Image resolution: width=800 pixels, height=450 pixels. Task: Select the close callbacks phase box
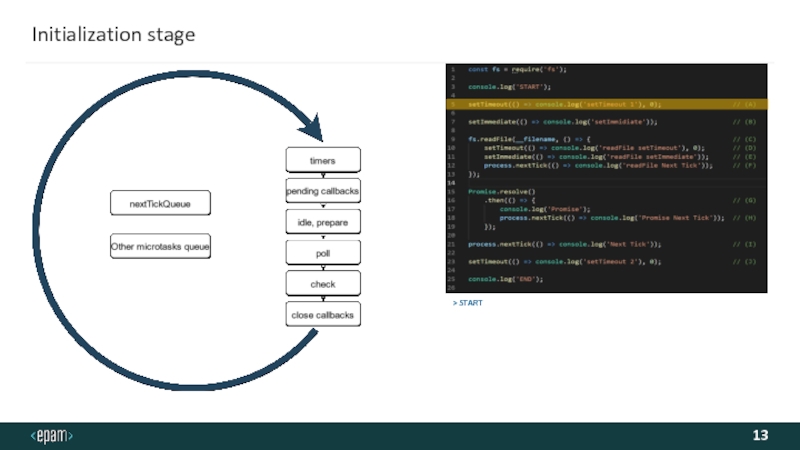[x=322, y=315]
